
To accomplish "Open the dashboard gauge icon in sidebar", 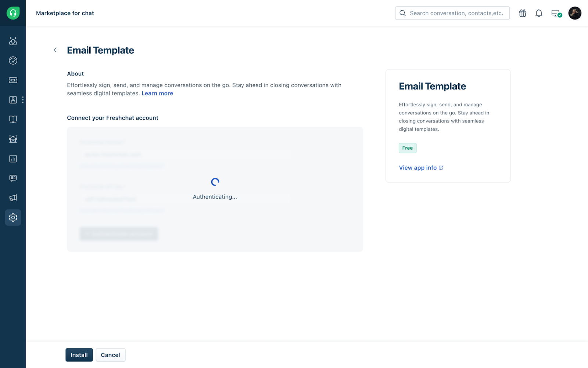I will click(13, 61).
